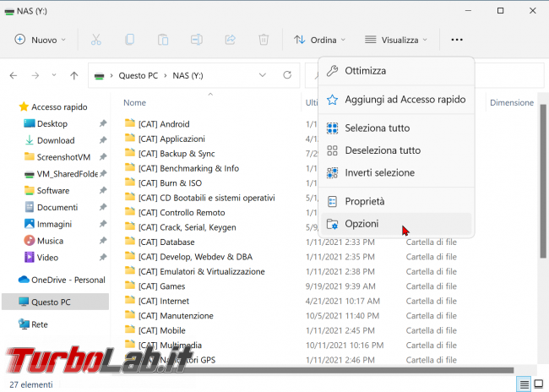Choose Aggiungi ad Accesso rapido
This screenshot has width=549, height=392.
point(396,100)
